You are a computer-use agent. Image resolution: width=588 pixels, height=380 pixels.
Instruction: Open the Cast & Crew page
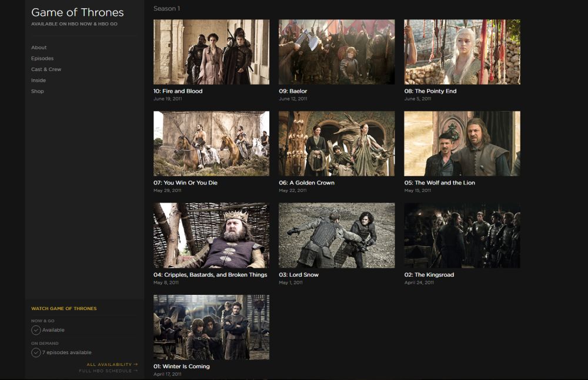pos(46,69)
